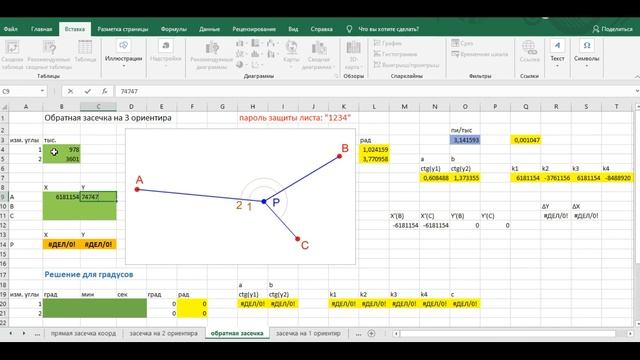This screenshot has width=640, height=360.
Task: Click the lightbulb Tell Me search
Action: (349, 29)
